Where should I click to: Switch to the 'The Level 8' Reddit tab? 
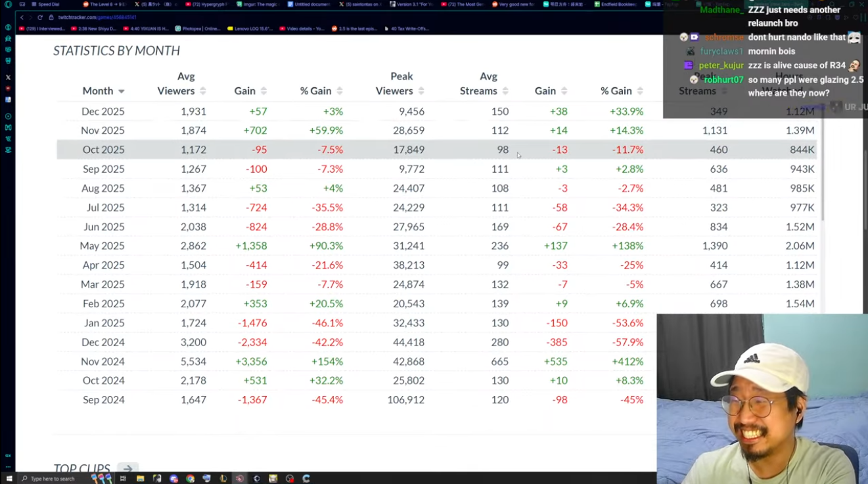[104, 4]
